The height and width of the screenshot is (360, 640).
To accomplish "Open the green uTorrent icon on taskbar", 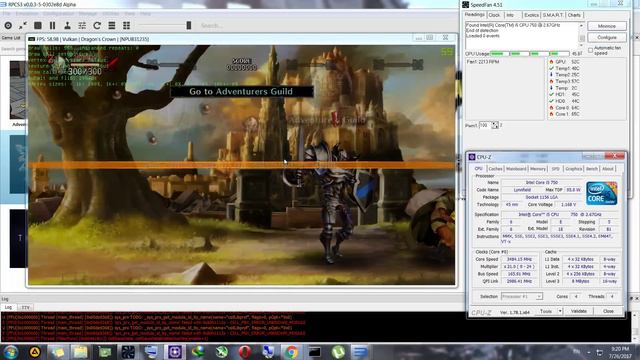I will (338, 352).
